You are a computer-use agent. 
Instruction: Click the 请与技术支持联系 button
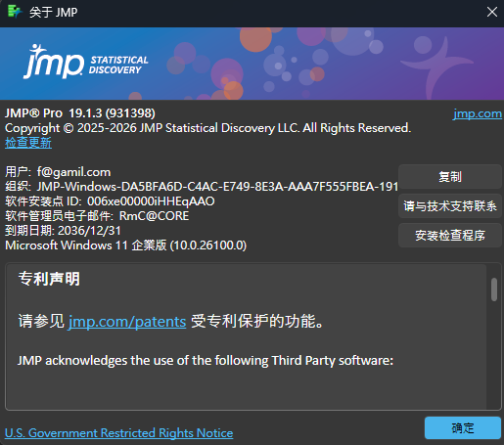coord(450,205)
